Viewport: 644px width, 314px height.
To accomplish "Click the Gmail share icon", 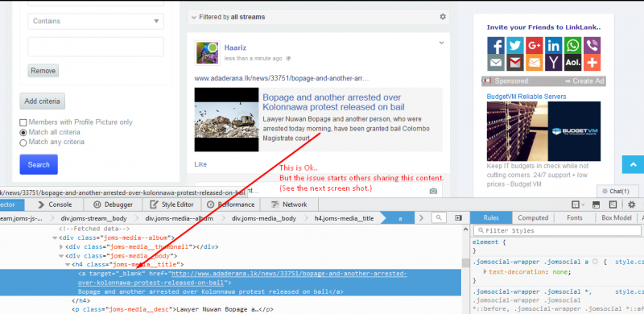I will click(x=515, y=63).
